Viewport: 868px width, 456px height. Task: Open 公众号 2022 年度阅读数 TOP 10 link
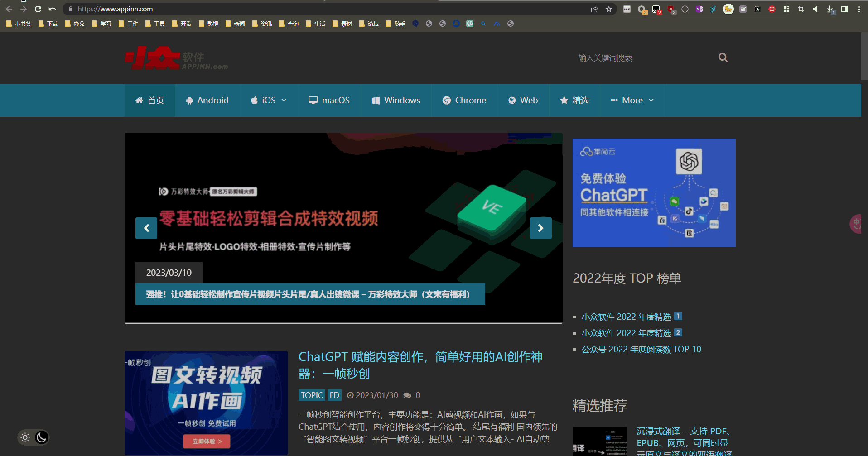tap(641, 349)
